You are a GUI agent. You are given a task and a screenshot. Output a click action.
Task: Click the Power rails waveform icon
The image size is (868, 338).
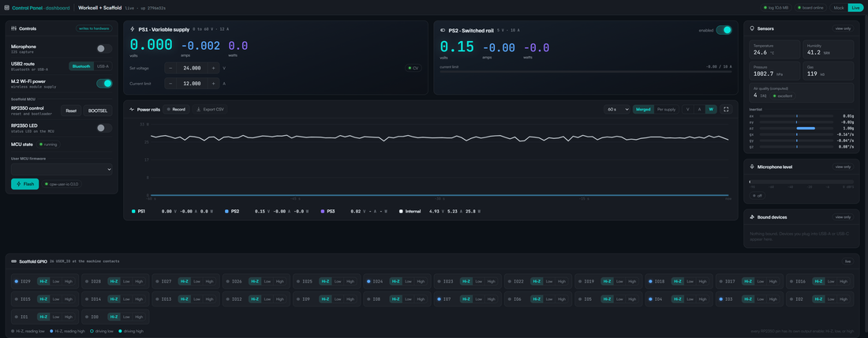click(132, 110)
